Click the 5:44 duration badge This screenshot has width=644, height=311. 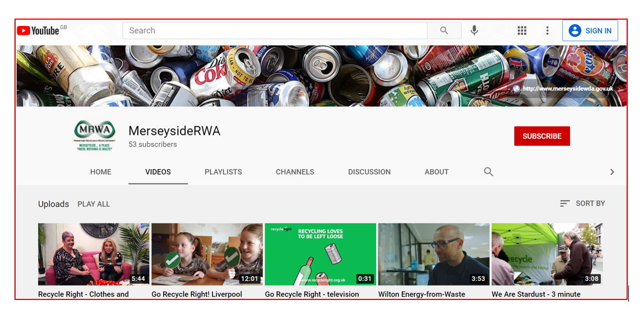[138, 279]
